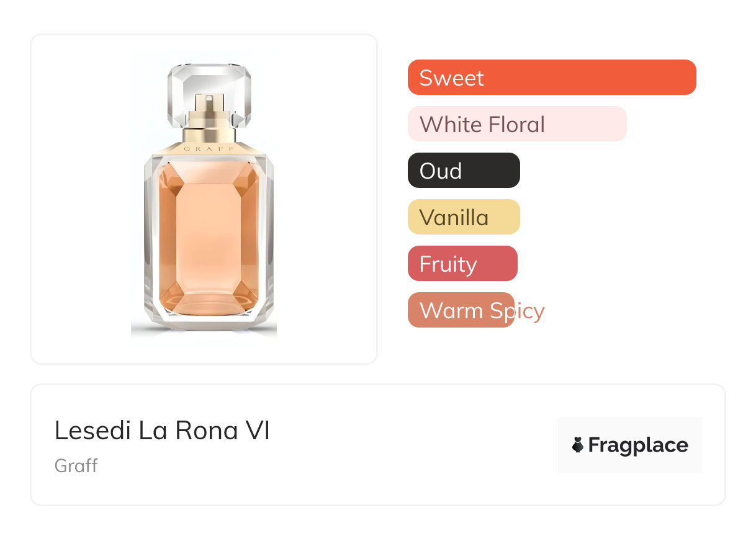
Task: Click the small bottle icon beside Fragplace
Action: click(578, 445)
